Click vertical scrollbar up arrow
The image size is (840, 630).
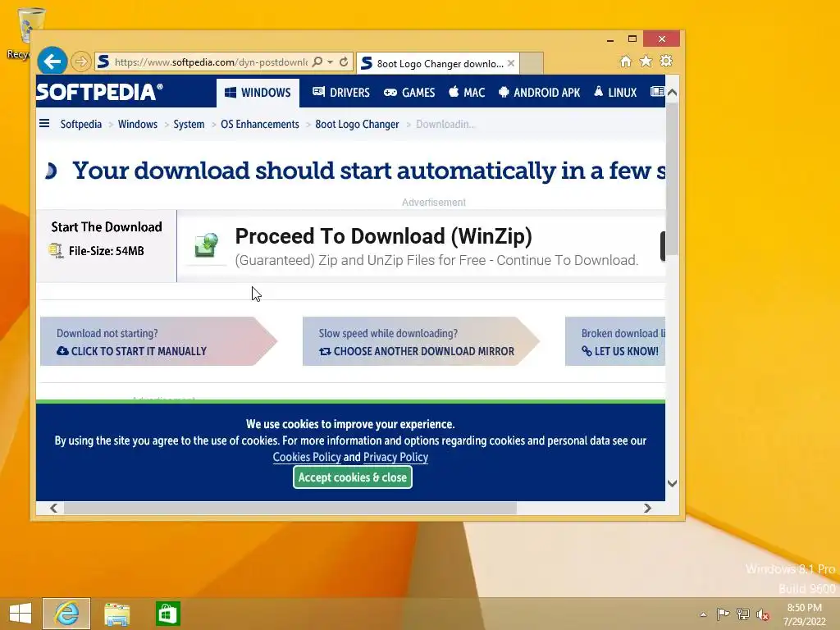point(672,92)
